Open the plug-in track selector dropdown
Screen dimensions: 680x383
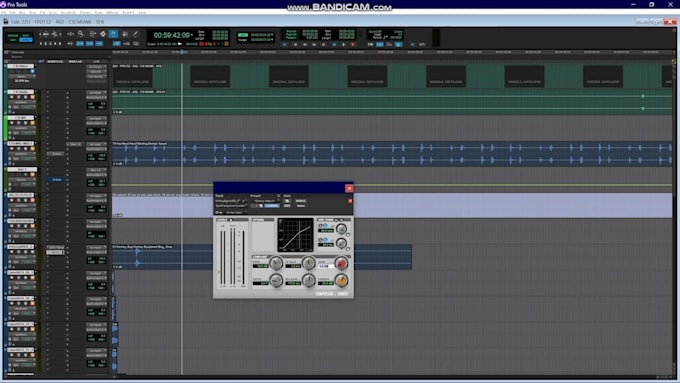click(230, 201)
